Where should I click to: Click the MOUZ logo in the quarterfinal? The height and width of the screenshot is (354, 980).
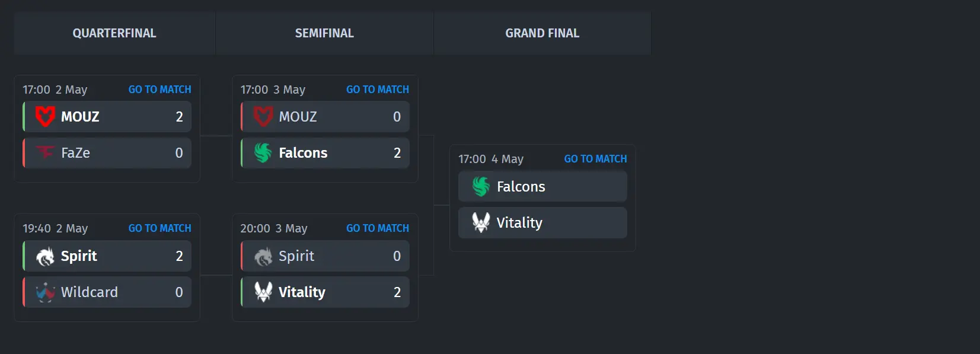45,116
